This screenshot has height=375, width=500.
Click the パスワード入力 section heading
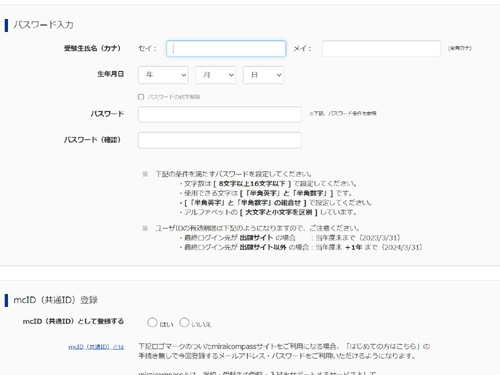[43, 25]
